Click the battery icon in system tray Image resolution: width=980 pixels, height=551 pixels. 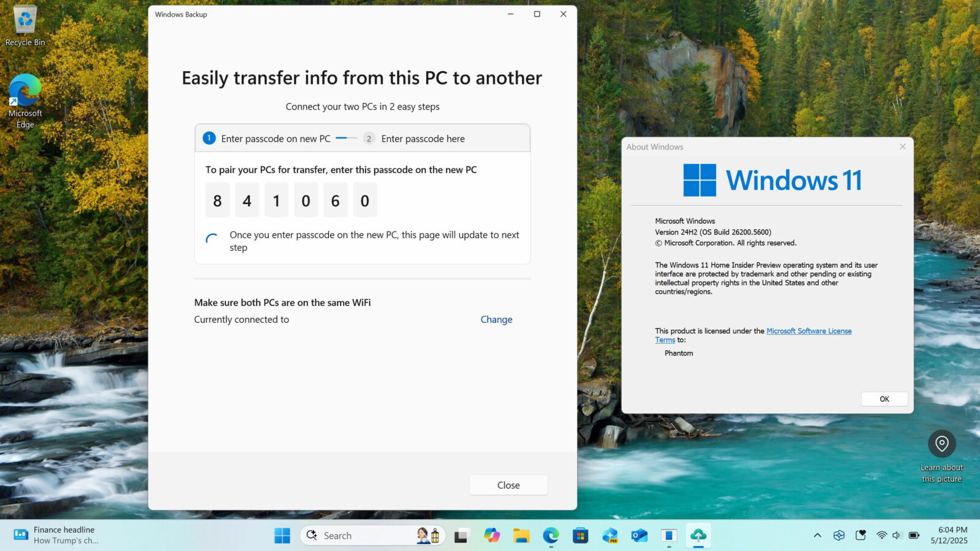pos(913,535)
